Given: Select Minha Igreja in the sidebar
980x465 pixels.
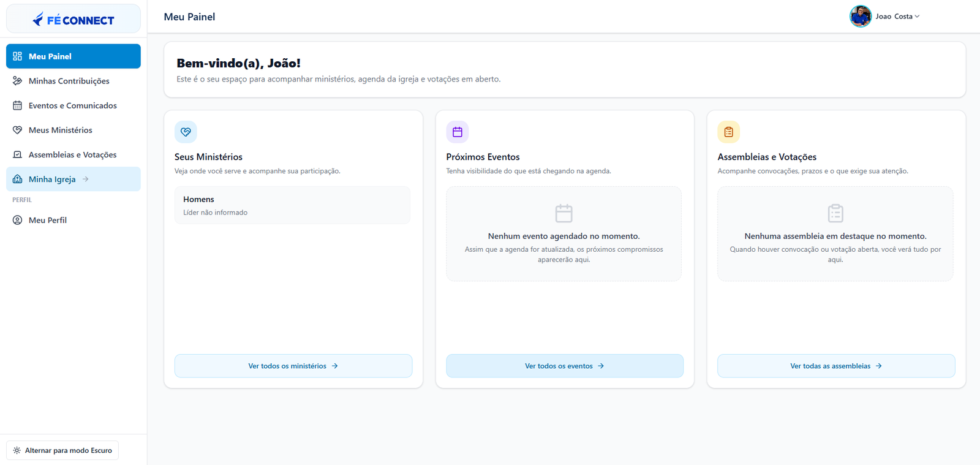Looking at the screenshot, I should [x=73, y=179].
